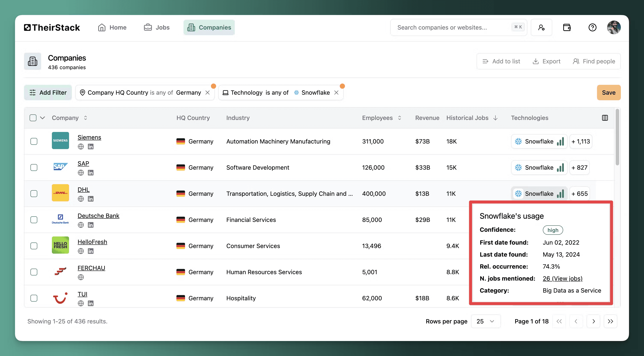
Task: Click the Add Filter button
Action: 48,93
